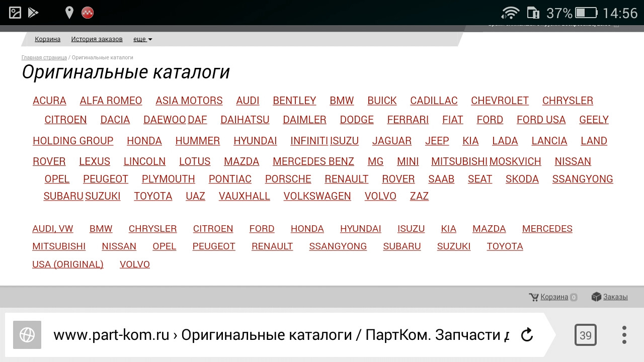Choose the DODGE catalog
This screenshot has height=362, width=644.
tap(357, 120)
